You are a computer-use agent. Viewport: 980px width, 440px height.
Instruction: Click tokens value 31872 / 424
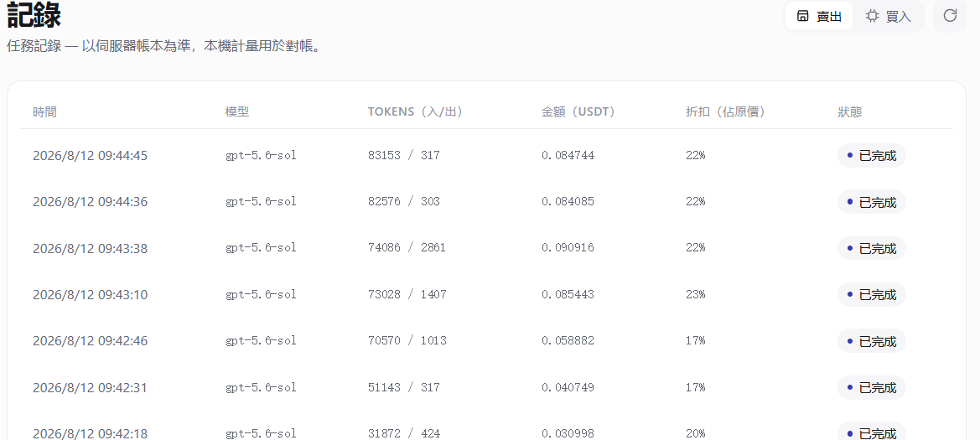[x=404, y=433]
